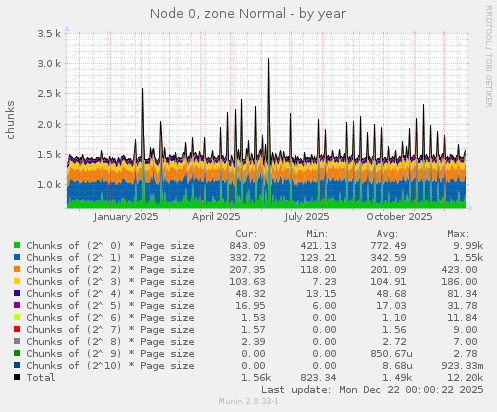Click the 'Chunks of (2^ 9) * Page size' label
This screenshot has width=497, height=412.
[110, 354]
